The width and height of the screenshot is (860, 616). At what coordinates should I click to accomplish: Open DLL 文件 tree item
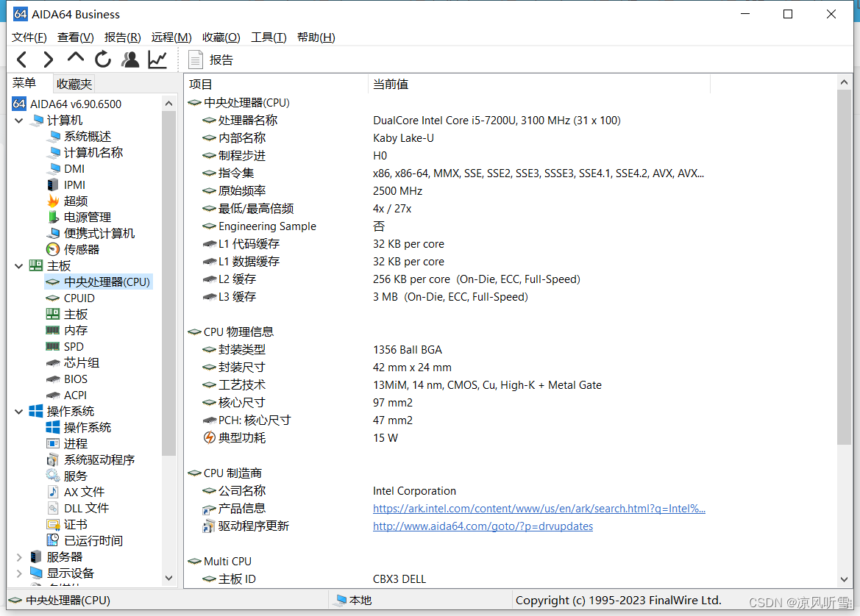[77, 508]
